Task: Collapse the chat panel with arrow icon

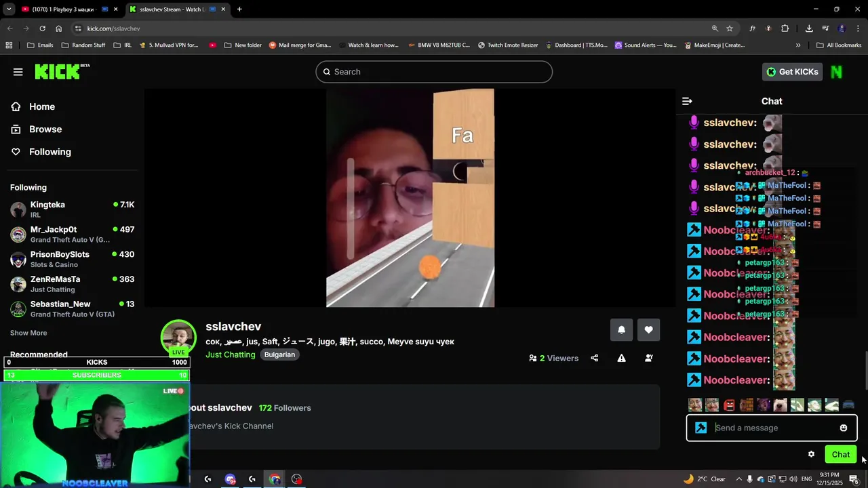Action: coord(687,101)
